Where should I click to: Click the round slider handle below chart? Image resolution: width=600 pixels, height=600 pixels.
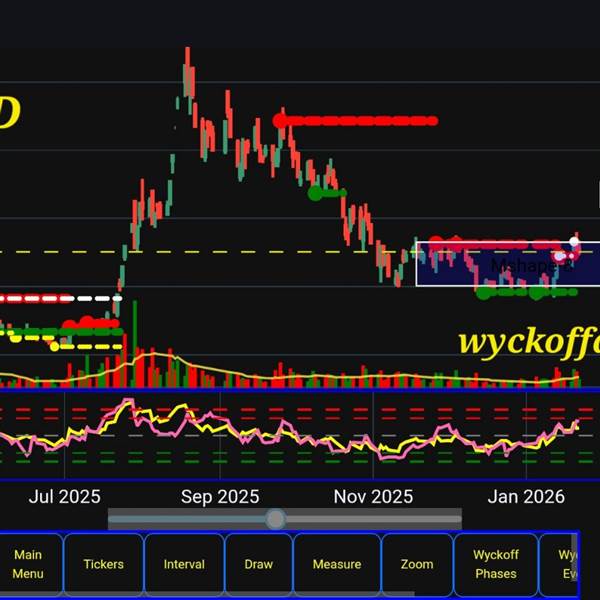276,519
